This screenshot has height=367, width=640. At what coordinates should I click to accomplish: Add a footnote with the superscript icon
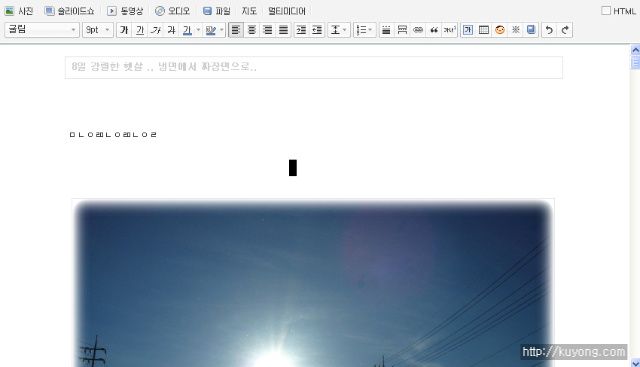449,30
